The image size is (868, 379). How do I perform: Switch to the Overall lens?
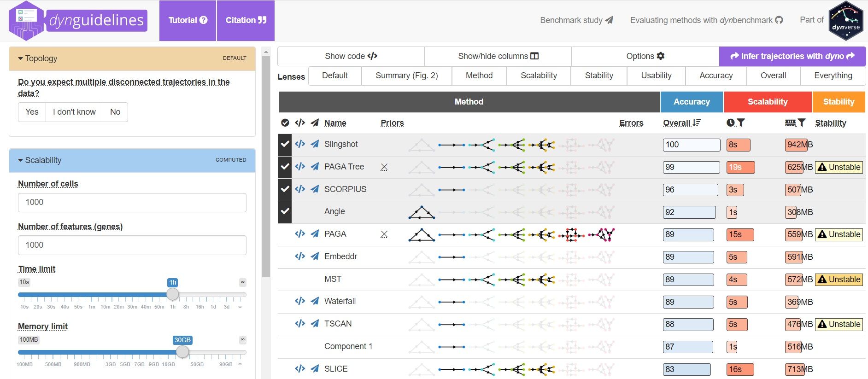[x=773, y=76]
